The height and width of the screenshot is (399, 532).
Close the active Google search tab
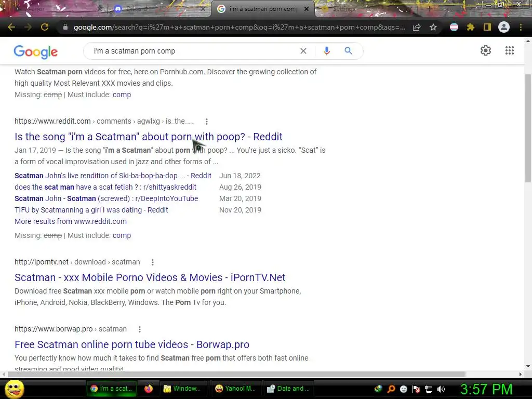point(307,9)
